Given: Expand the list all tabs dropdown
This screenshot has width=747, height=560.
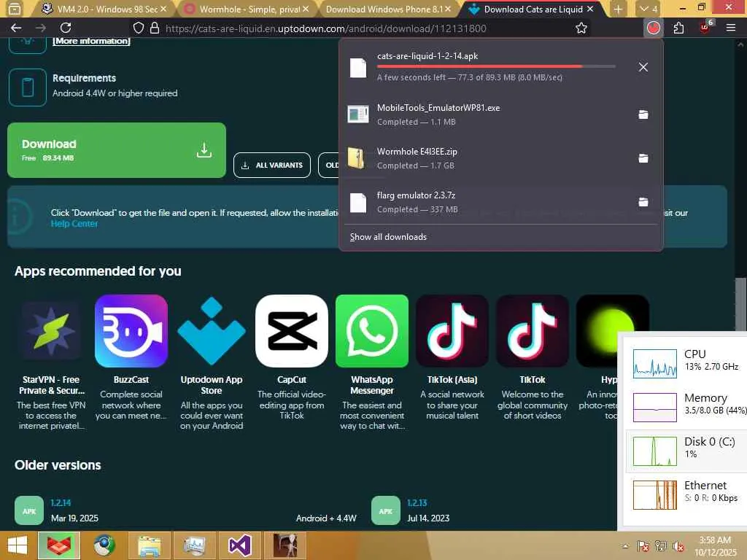Looking at the screenshot, I should [x=649, y=9].
